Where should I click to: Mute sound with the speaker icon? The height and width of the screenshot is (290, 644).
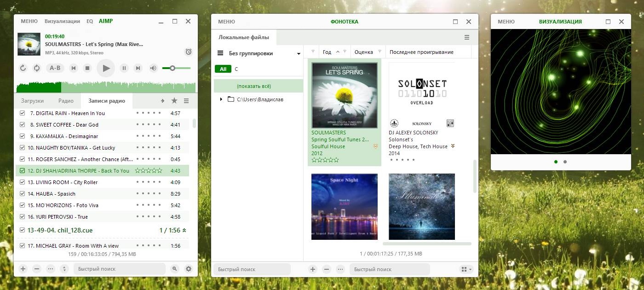tap(153, 68)
